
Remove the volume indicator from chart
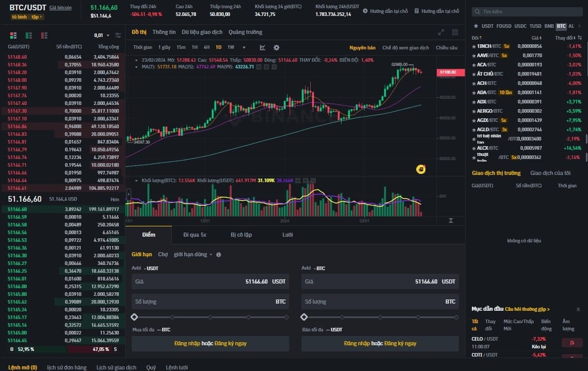pos(313,181)
